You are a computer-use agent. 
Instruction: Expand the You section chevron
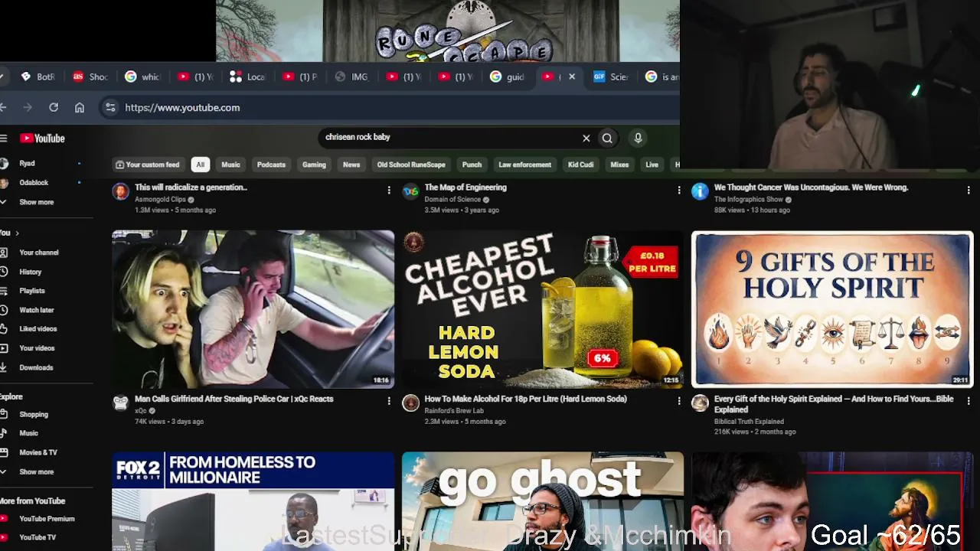click(17, 233)
